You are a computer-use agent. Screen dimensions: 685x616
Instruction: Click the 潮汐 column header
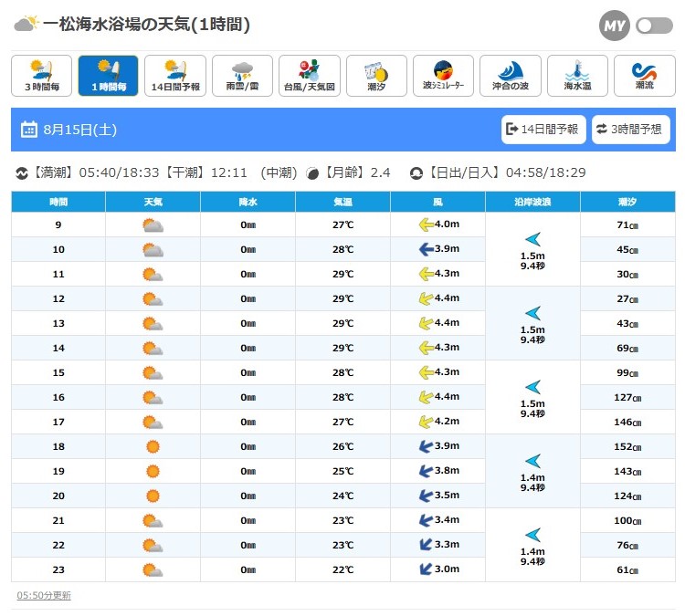click(627, 202)
